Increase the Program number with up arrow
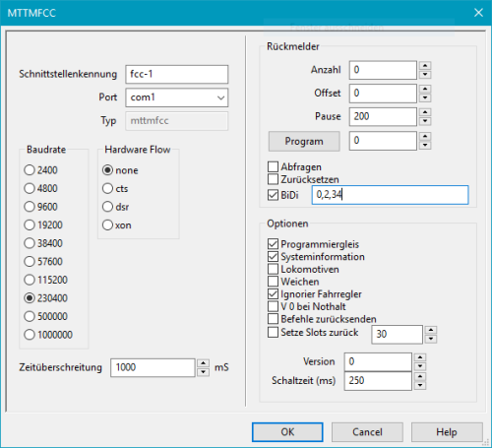The height and width of the screenshot is (448, 492). [x=425, y=136]
